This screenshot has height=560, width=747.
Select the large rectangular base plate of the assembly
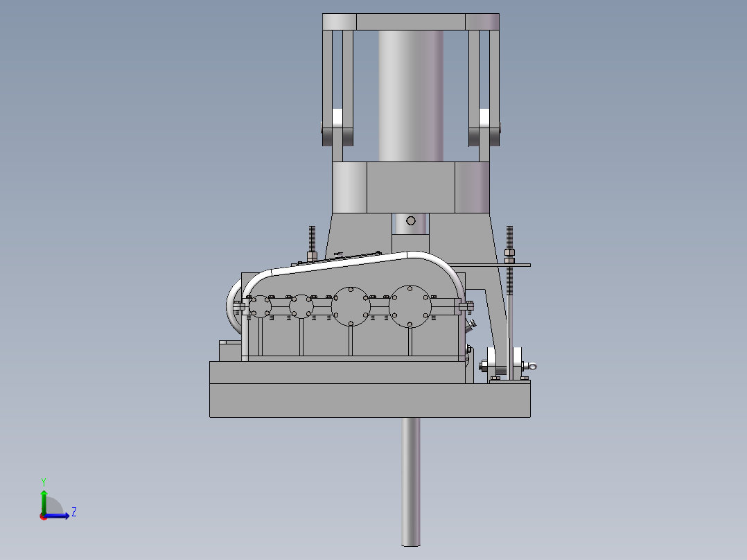[370, 400]
